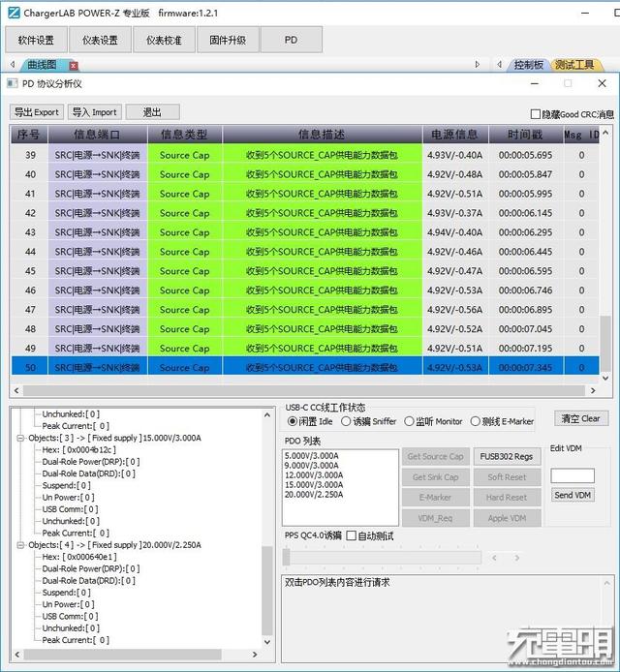Select 12.000V/3.000A in PDO list
620x672 pixels.
coord(314,474)
